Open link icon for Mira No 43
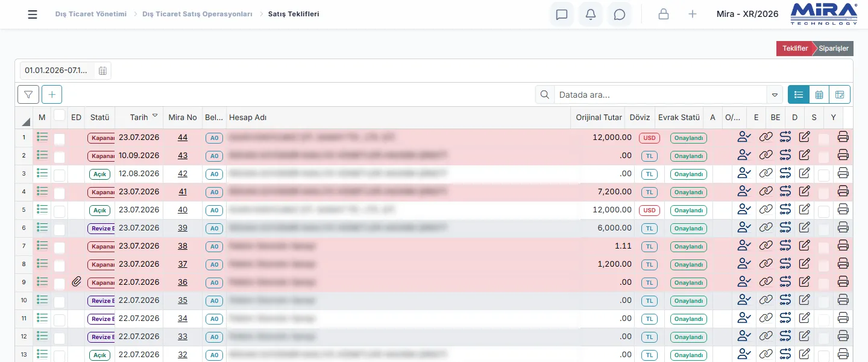The image size is (868, 362). coord(766,156)
